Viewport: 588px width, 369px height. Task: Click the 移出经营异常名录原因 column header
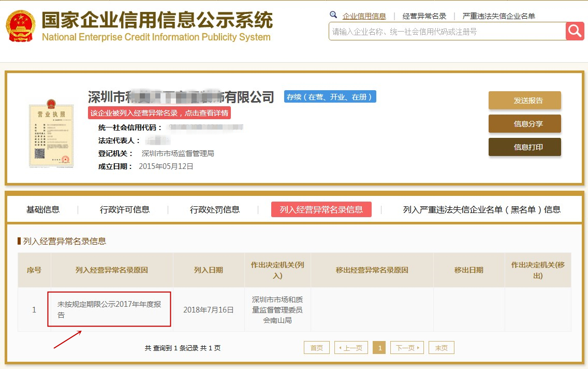(x=372, y=270)
